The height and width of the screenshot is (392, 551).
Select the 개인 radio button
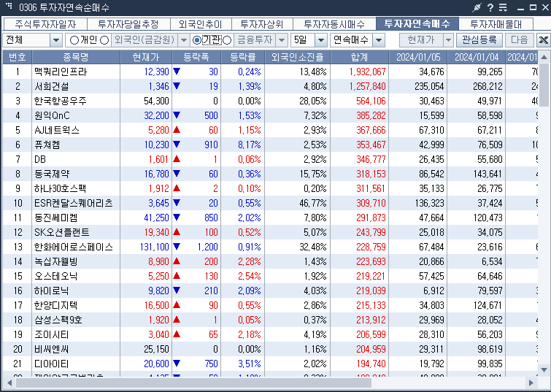click(74, 40)
